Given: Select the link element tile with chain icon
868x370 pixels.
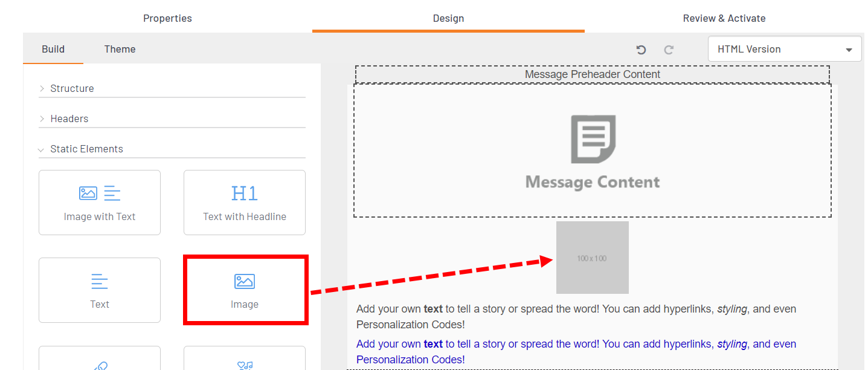Looking at the screenshot, I should 100,360.
